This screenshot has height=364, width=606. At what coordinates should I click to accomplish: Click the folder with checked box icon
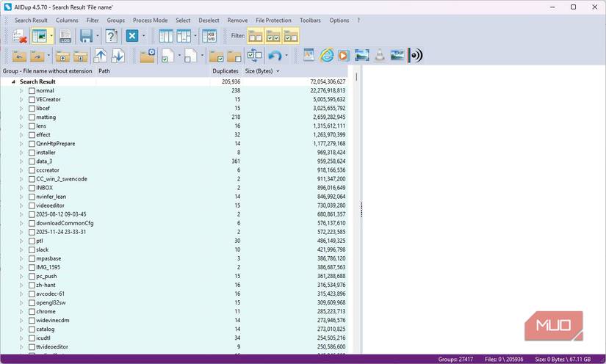pos(217,56)
